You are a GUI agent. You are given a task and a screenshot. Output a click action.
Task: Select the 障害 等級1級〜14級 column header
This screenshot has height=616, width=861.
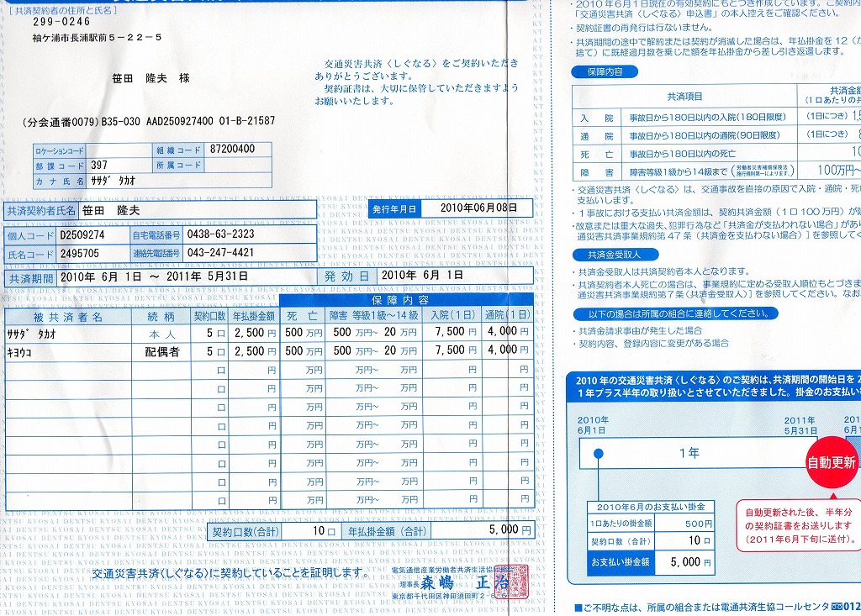[x=374, y=316]
